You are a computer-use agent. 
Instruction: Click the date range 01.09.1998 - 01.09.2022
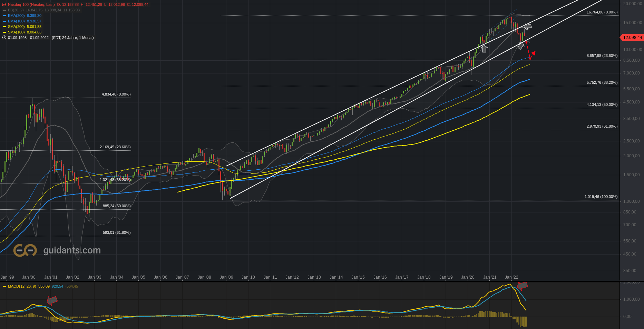coord(28,38)
